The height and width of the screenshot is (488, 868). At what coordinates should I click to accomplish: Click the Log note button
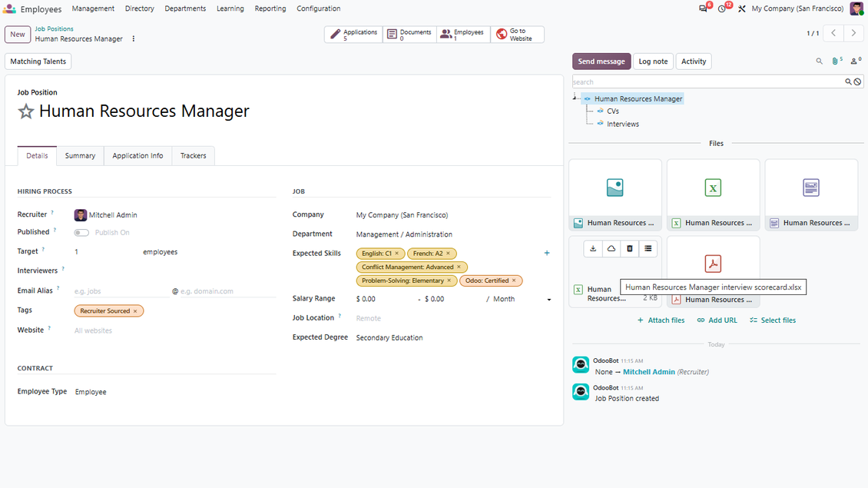pyautogui.click(x=653, y=61)
